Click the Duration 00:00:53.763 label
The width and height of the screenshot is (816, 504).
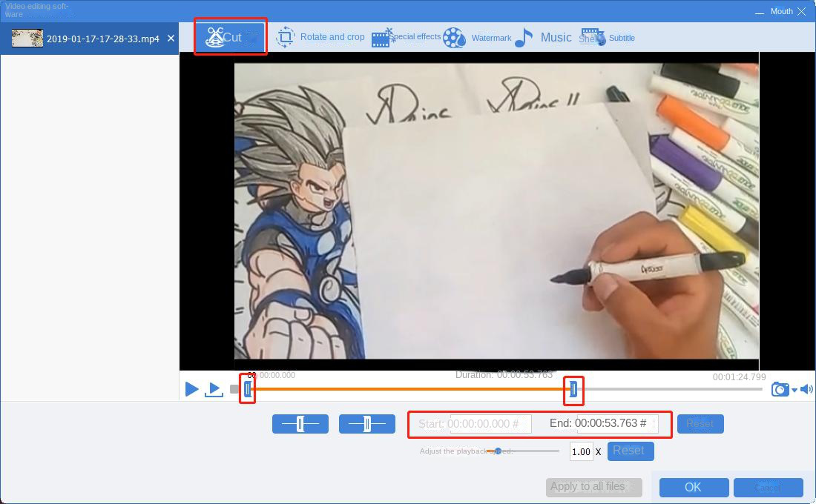504,374
